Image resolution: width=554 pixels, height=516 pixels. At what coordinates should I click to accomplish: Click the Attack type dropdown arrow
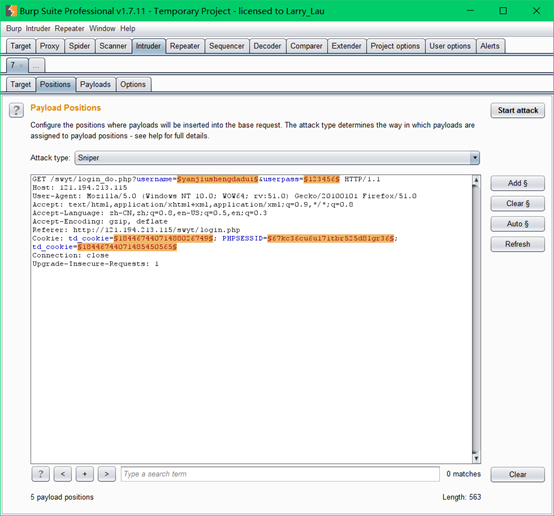coord(475,158)
